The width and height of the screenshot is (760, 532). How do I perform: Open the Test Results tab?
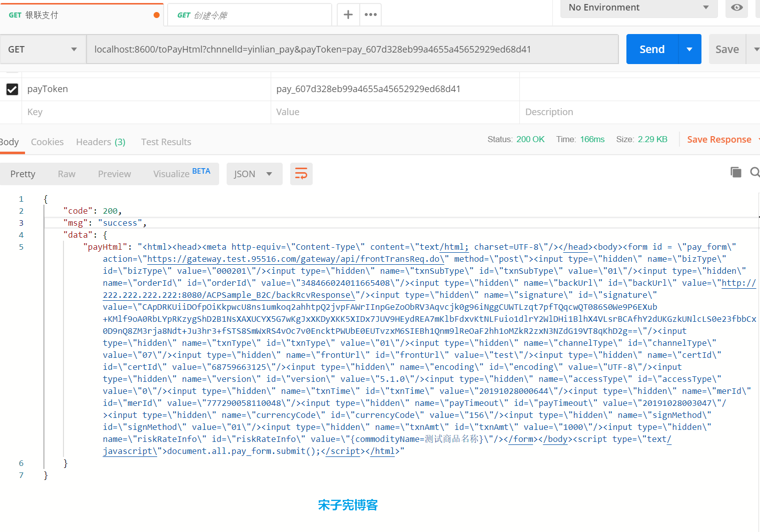tap(166, 142)
